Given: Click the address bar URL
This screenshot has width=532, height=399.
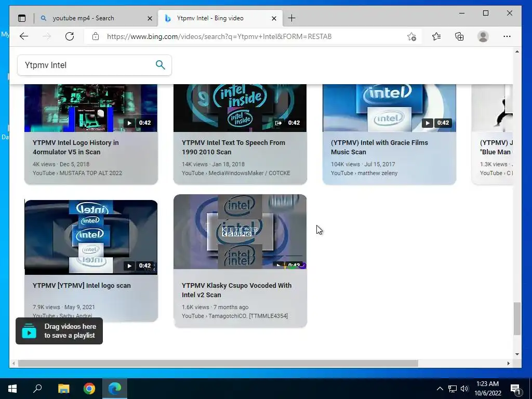Looking at the screenshot, I should point(219,36).
